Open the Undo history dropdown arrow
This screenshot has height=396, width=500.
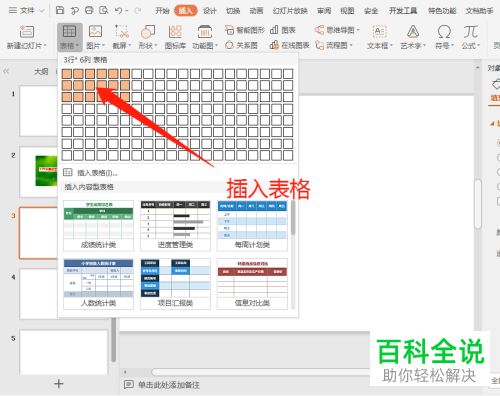[x=127, y=11]
